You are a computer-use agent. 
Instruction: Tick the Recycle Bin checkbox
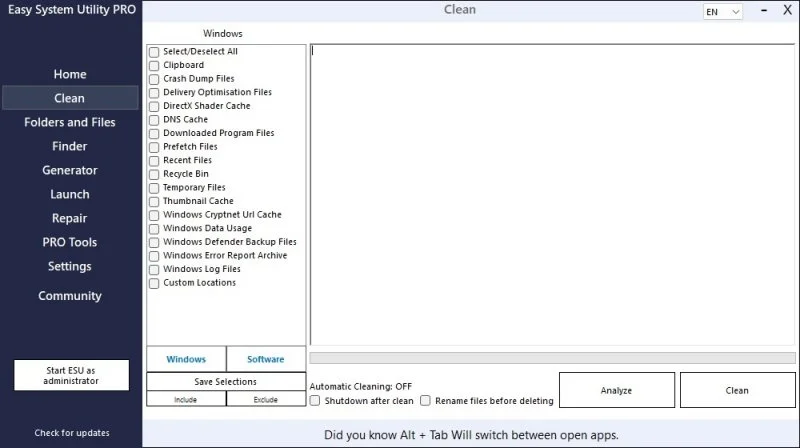[x=154, y=175]
